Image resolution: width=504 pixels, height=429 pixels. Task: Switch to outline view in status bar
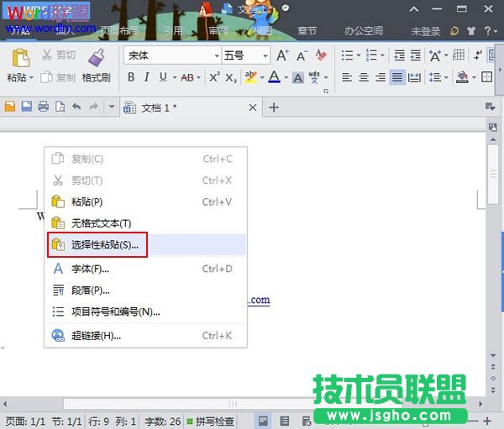285,421
